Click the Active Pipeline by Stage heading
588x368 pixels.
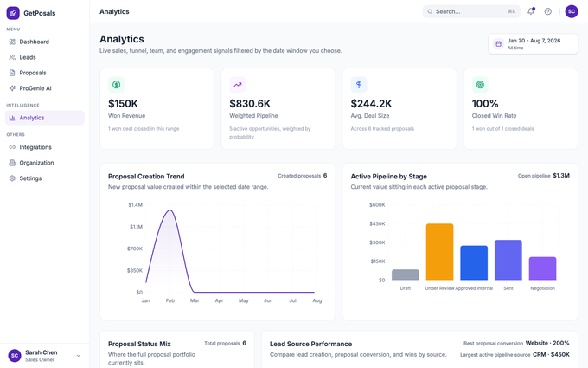[388, 177]
